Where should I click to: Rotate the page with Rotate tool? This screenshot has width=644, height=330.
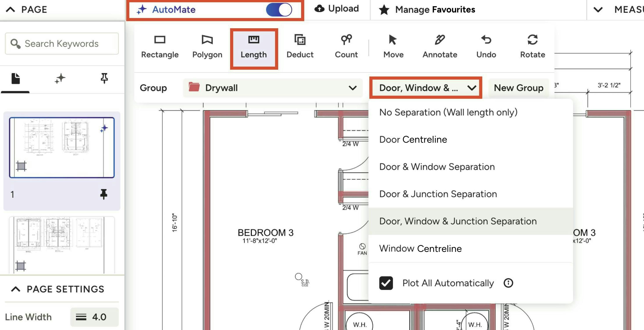[x=532, y=47]
